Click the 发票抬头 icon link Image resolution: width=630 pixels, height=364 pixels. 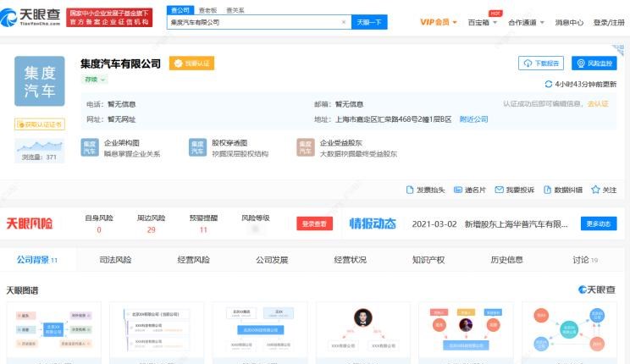coord(425,190)
